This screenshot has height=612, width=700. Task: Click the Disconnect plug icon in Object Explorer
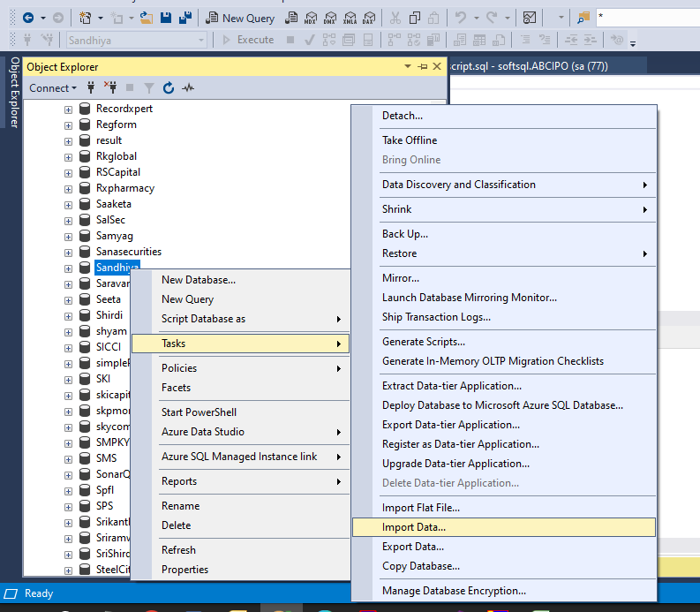(x=111, y=87)
